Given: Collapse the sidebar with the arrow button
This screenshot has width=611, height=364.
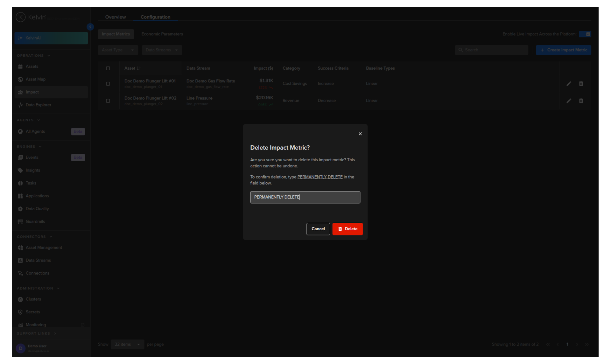Looking at the screenshot, I should [x=90, y=27].
